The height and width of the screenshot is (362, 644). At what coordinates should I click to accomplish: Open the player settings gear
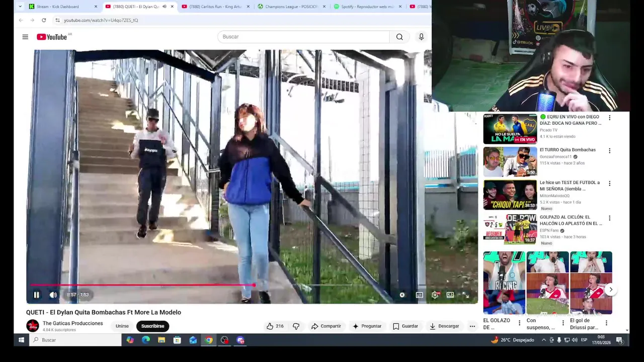(435, 295)
